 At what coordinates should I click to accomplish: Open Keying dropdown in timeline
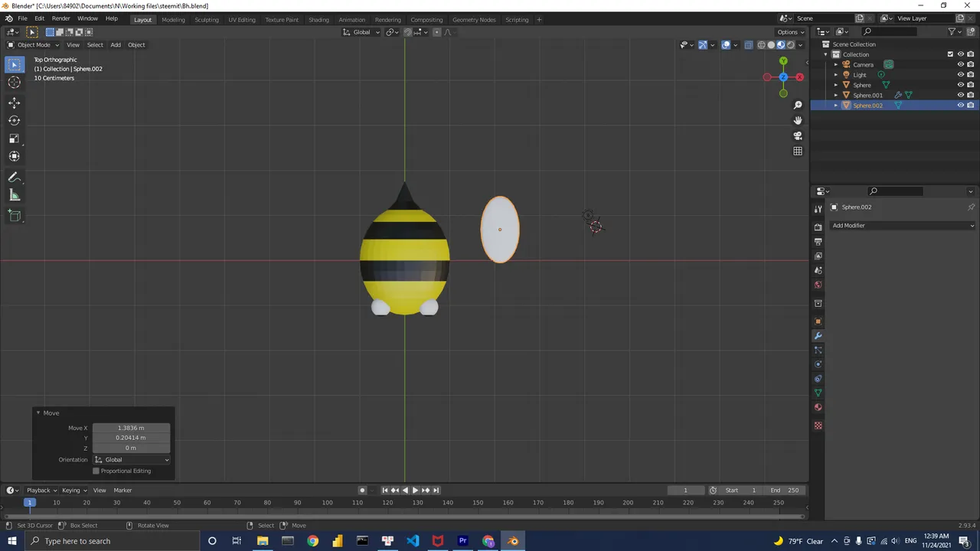pyautogui.click(x=74, y=491)
